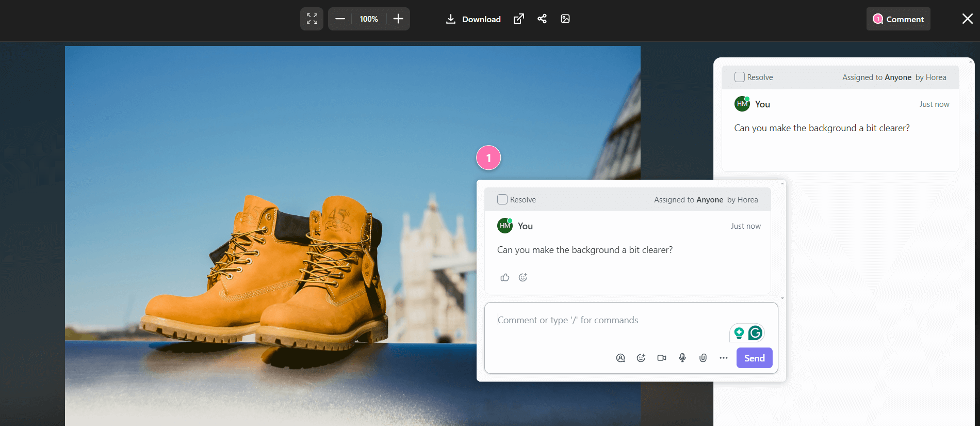Record a voice clip microphone icon
This screenshot has width=980, height=426.
click(x=682, y=358)
